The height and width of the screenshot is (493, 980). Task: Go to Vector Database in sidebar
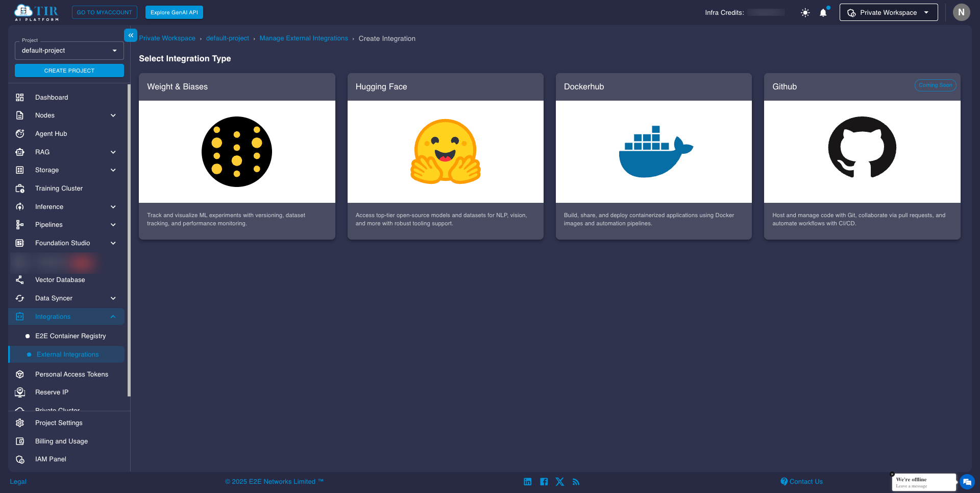point(60,280)
